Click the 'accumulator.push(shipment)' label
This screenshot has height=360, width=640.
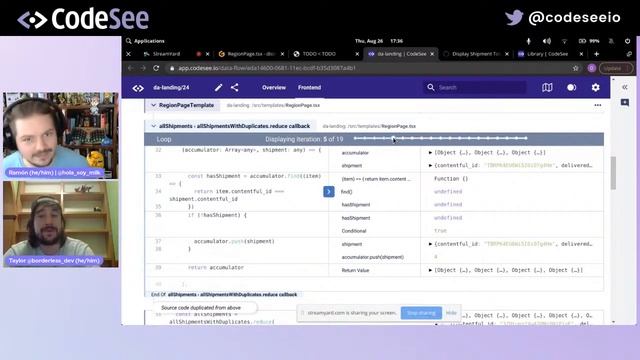tap(373, 257)
